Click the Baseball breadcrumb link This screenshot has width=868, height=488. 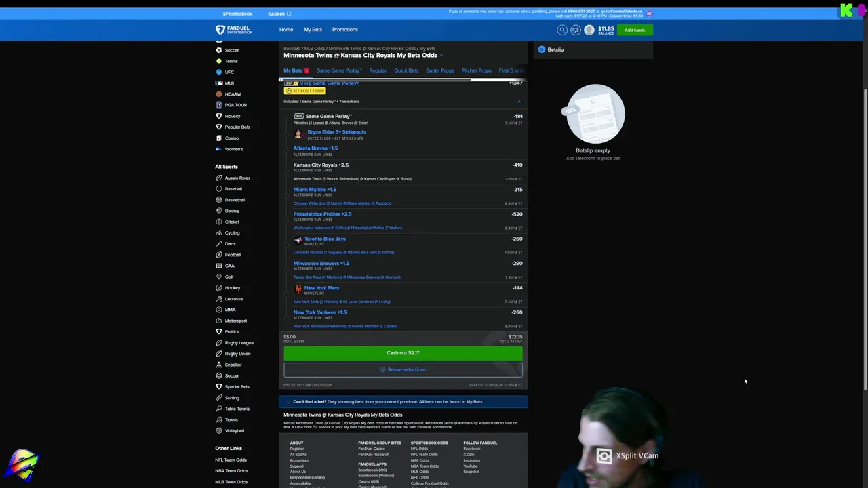coord(292,49)
